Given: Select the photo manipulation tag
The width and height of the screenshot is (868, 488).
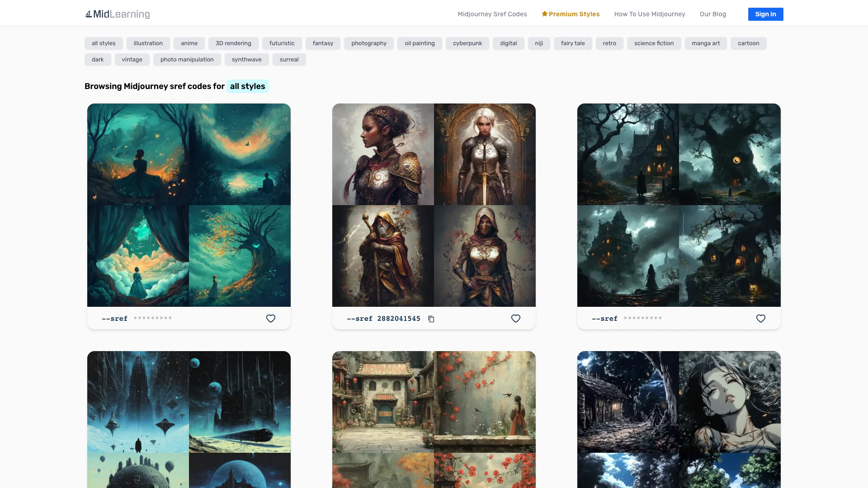Looking at the screenshot, I should (x=187, y=60).
